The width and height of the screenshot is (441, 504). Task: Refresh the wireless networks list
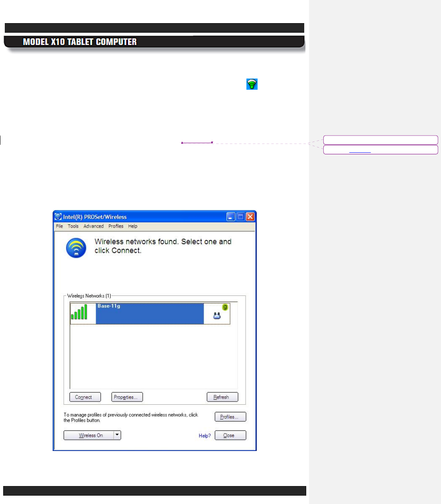click(x=222, y=397)
